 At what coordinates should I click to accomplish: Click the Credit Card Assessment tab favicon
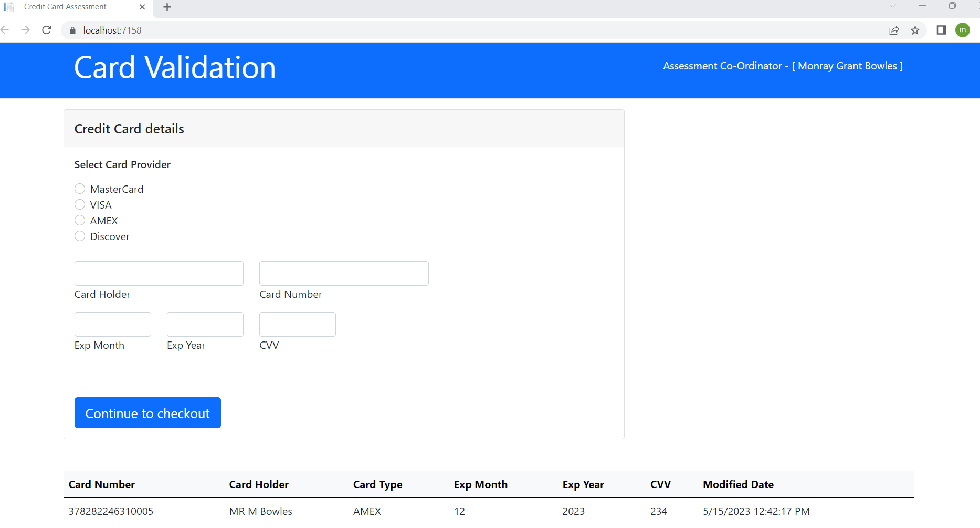[9, 7]
